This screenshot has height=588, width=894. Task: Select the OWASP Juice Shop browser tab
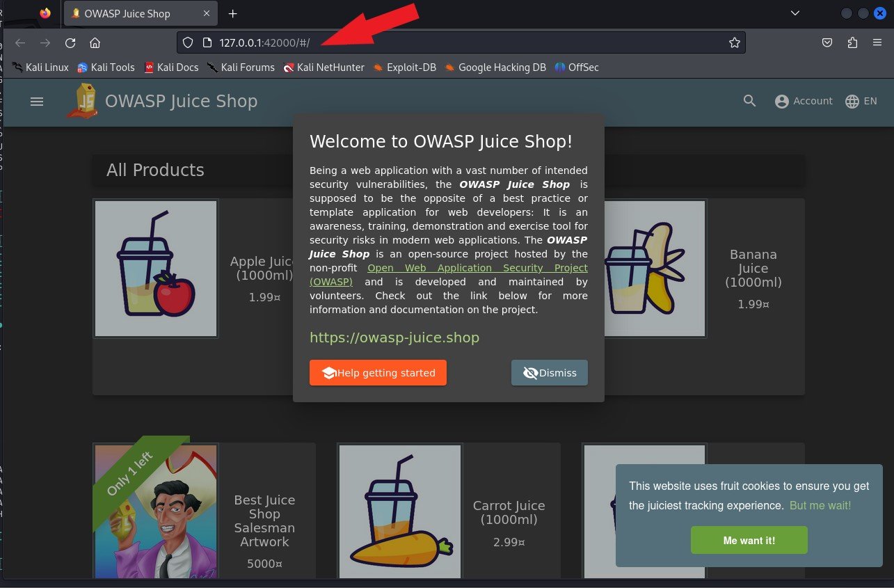click(140, 14)
